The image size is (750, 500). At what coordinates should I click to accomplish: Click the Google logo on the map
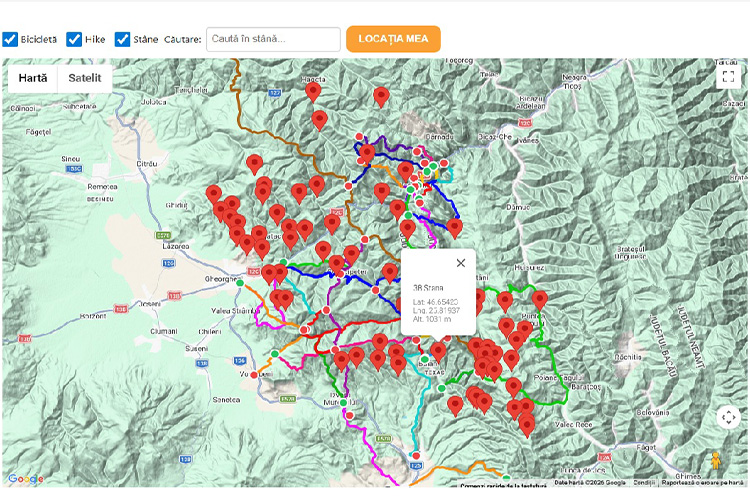25,479
